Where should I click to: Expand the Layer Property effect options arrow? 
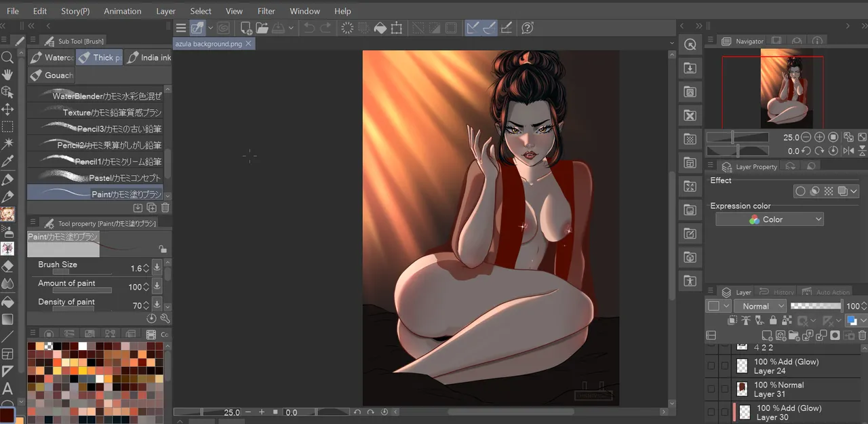[854, 191]
